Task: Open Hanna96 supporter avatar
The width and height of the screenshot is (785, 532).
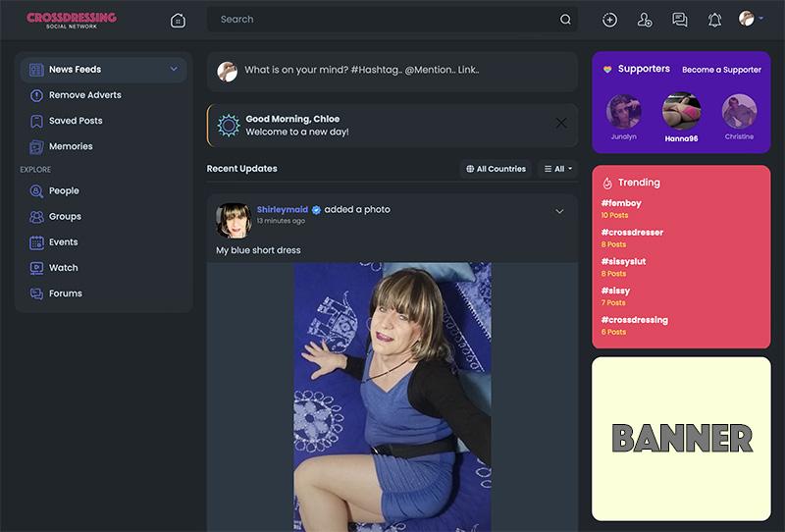Action: tap(681, 111)
